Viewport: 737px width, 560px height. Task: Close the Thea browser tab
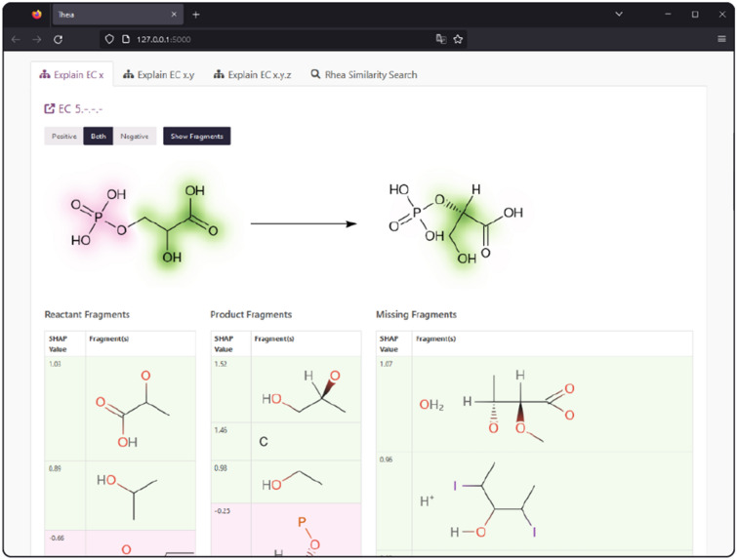(175, 15)
